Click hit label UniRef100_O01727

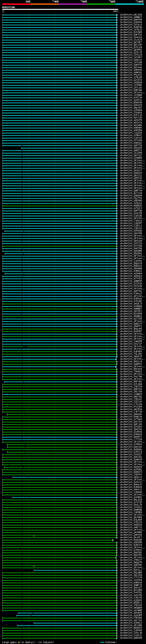click(x=131, y=344)
